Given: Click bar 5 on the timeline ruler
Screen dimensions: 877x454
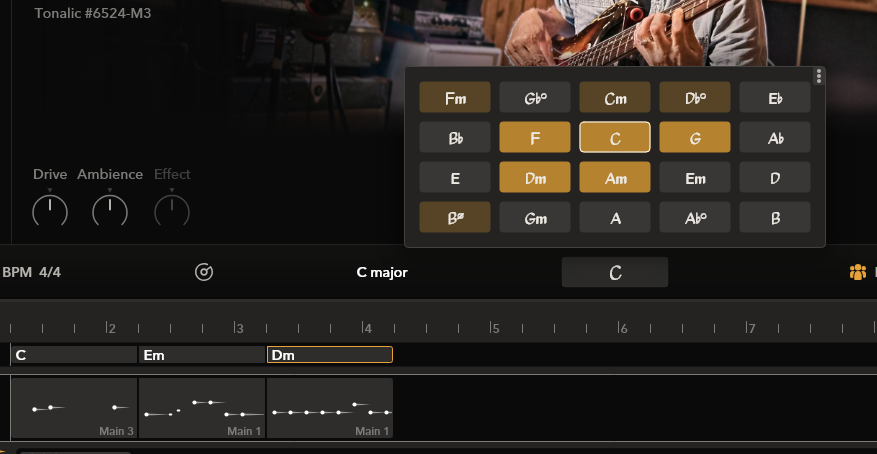Looking at the screenshot, I should point(494,327).
